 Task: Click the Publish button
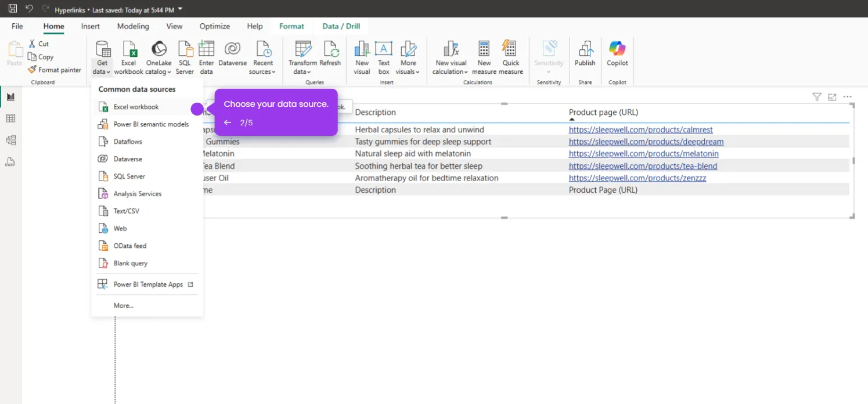(x=585, y=54)
